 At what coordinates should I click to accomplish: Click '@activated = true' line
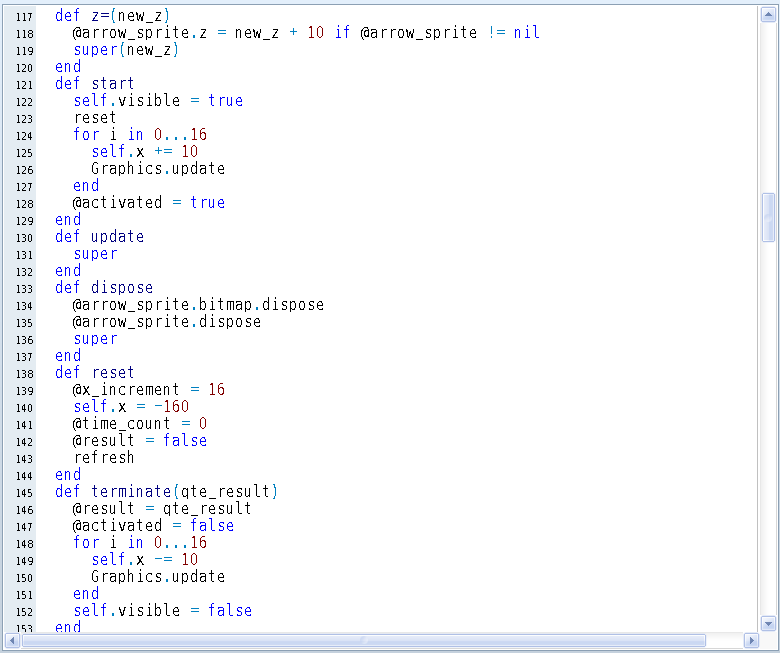coord(149,202)
